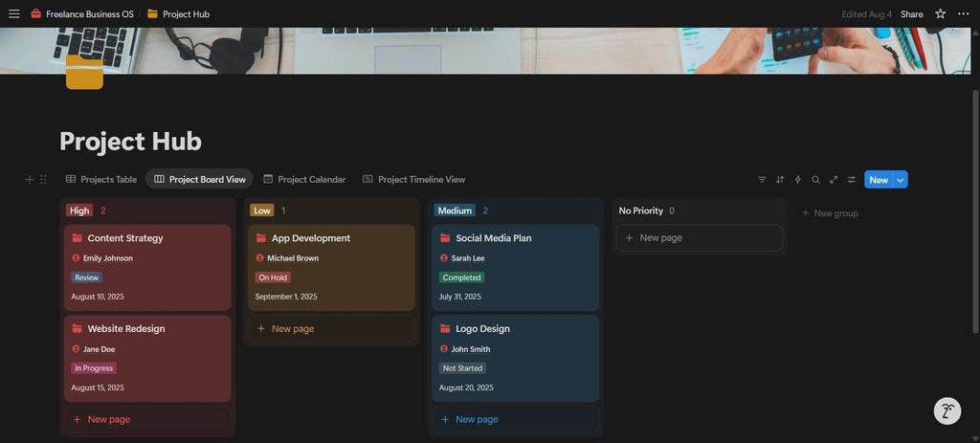Screen dimensions: 980x443
Task: Click Sarah Lee's person icon
Action: pyautogui.click(x=444, y=258)
